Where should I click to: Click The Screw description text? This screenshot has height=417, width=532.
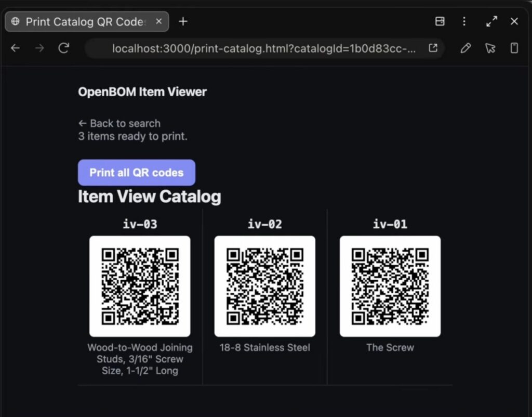(x=390, y=347)
